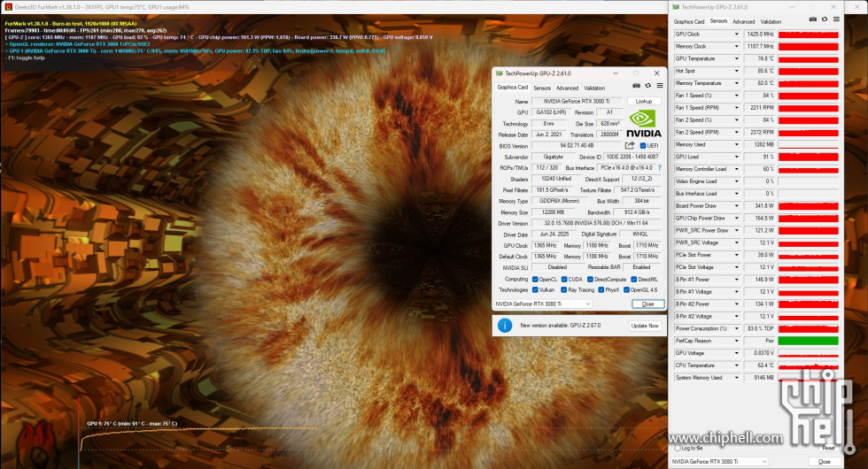Toggle the OpenCL checkbox
Viewport: 868px width, 469px height.
coord(535,280)
